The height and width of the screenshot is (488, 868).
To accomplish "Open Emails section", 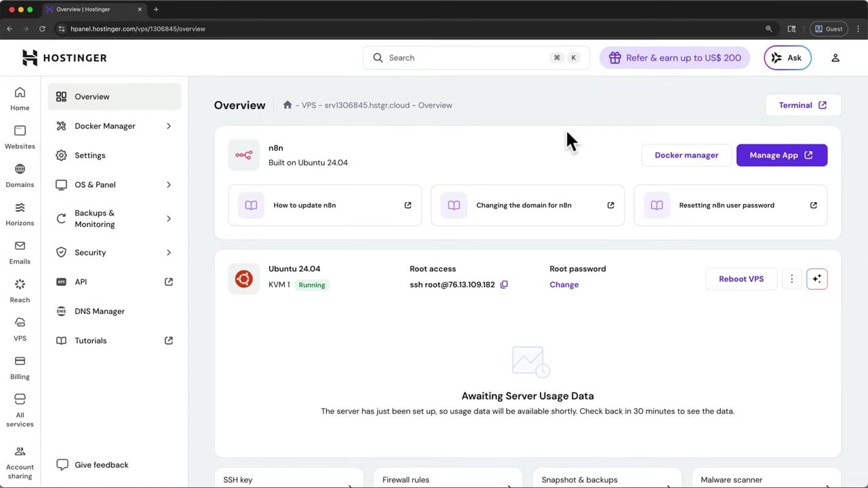I will tap(20, 252).
